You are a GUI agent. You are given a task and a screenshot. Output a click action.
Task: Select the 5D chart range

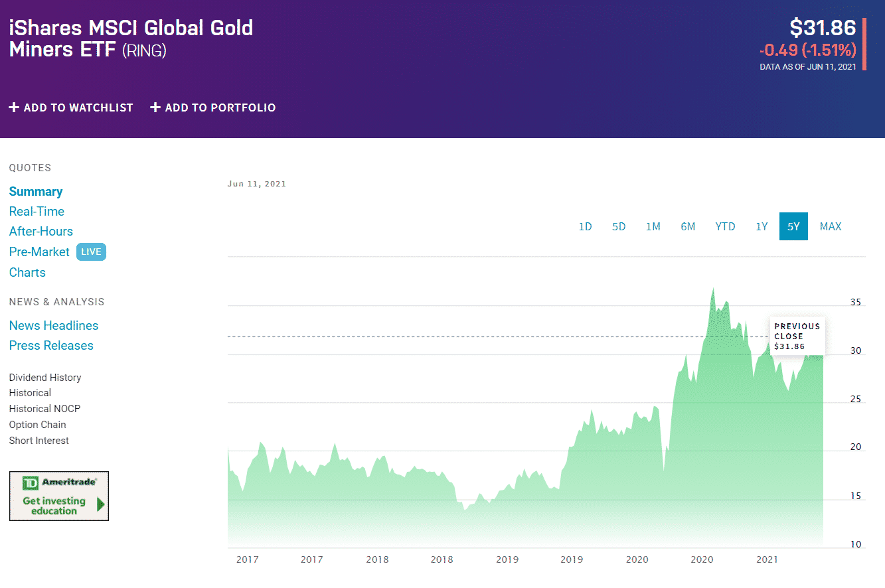tap(619, 227)
